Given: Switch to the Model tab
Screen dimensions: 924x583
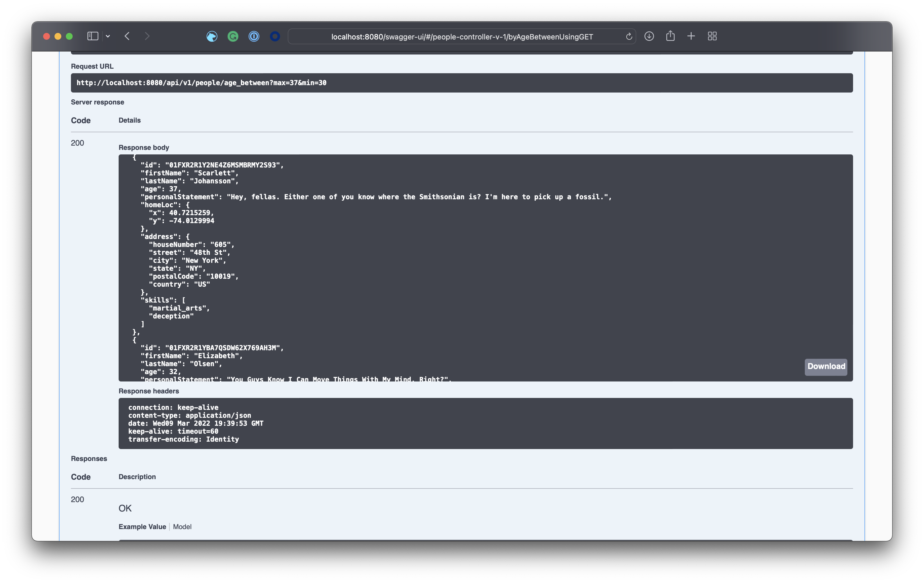Looking at the screenshot, I should pyautogui.click(x=182, y=527).
